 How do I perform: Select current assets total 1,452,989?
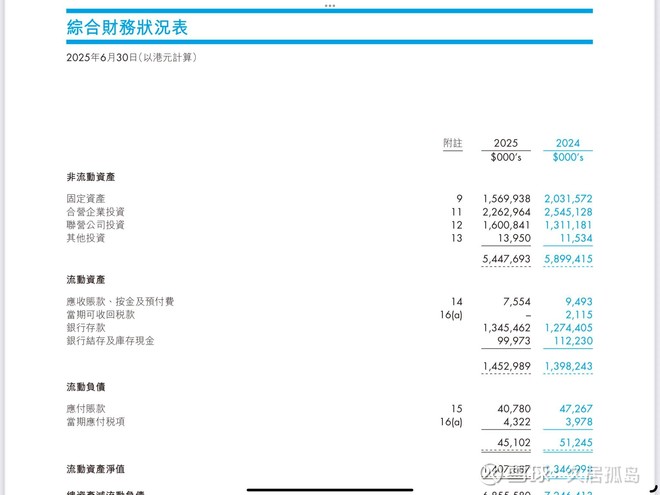(507, 366)
